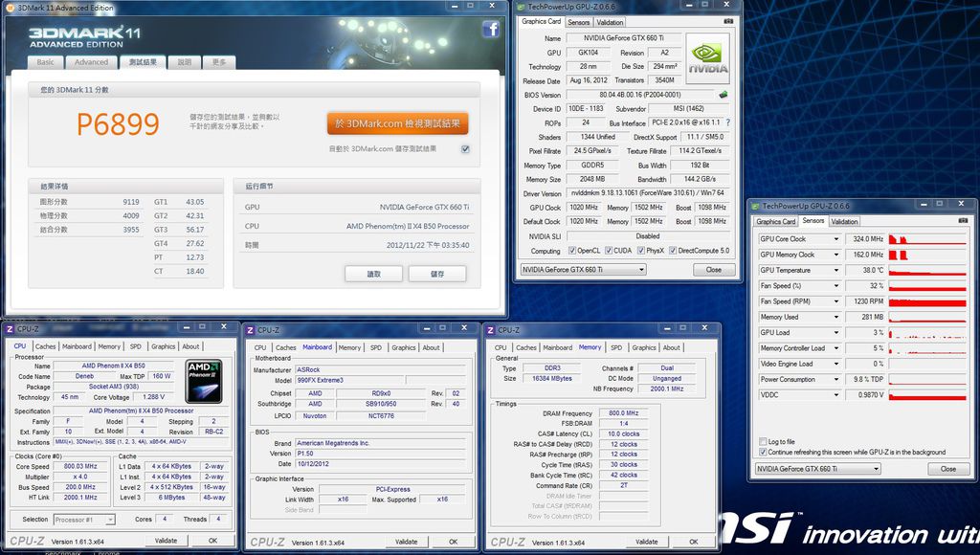Click the CPU-Z CPU window title icon
The width and height of the screenshot is (980, 555).
pos(10,329)
